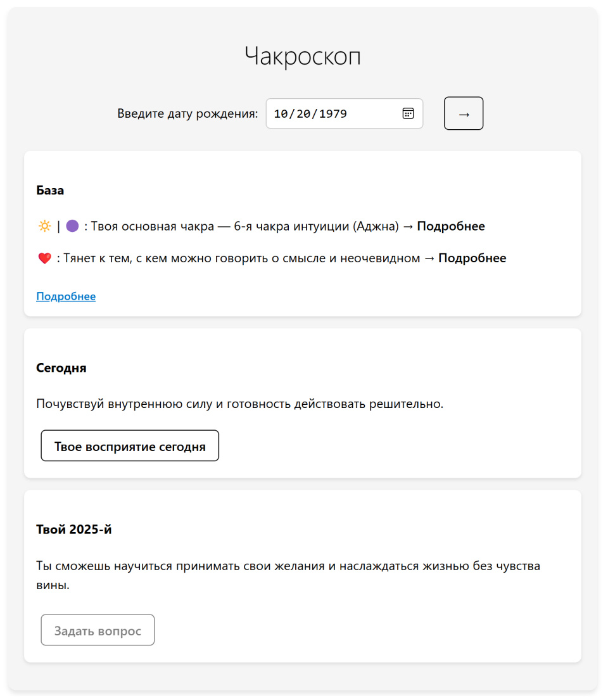Click the blue underlined Подробнее link
The image size is (608, 700).
[x=66, y=296]
